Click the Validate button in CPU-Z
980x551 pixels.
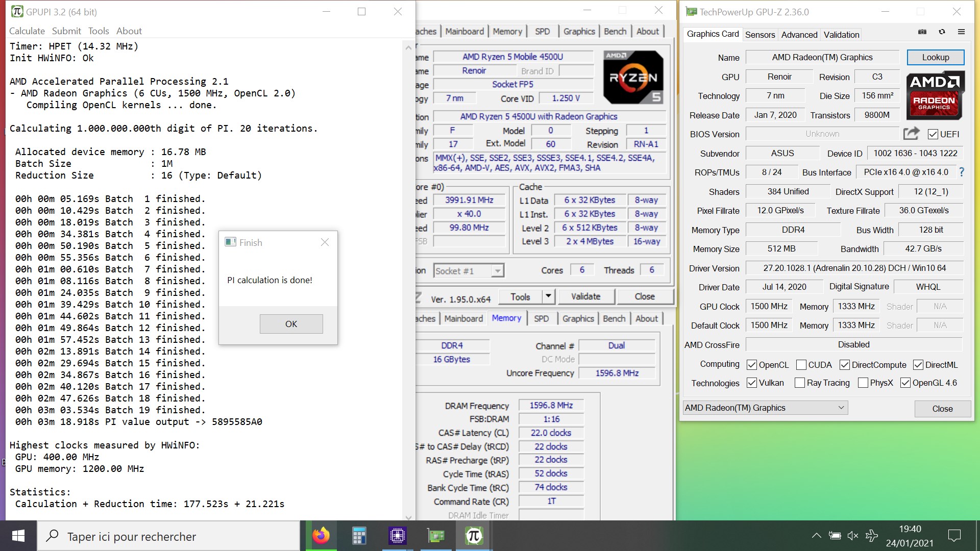pos(585,296)
